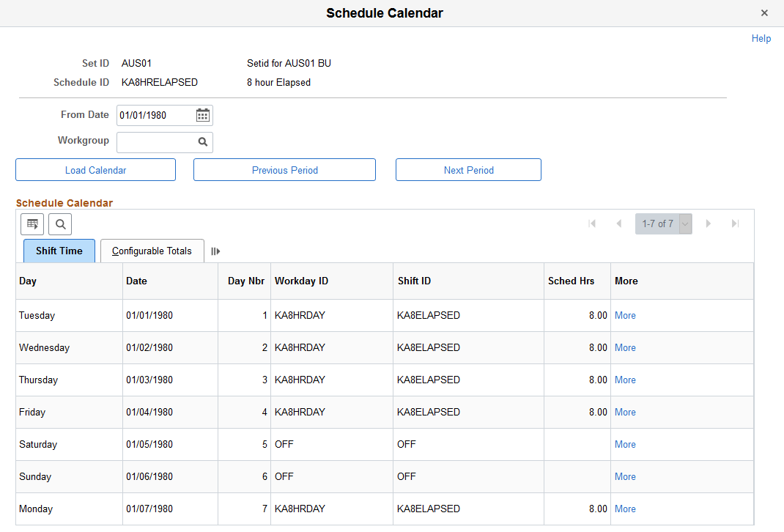784x532 pixels.
Task: Click KA8HRDAY workday in Tuesday row
Action: click(300, 316)
